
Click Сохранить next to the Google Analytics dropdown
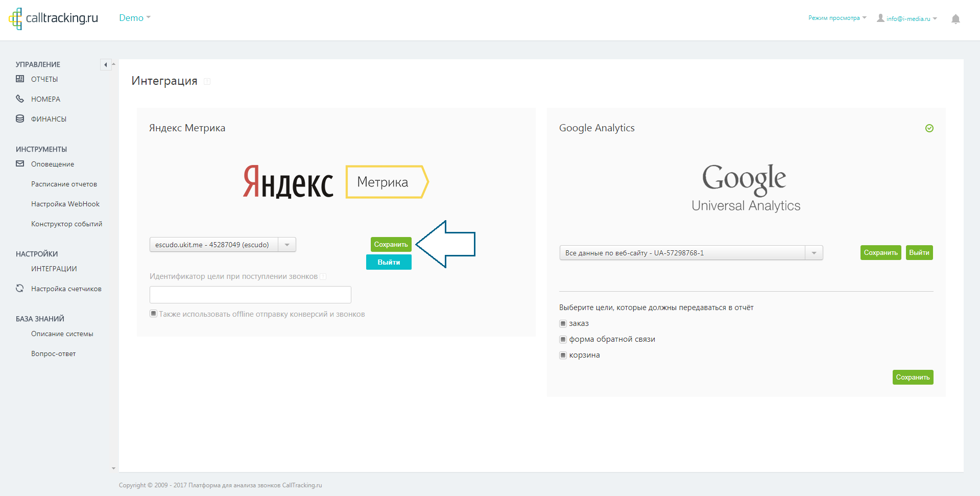(880, 252)
